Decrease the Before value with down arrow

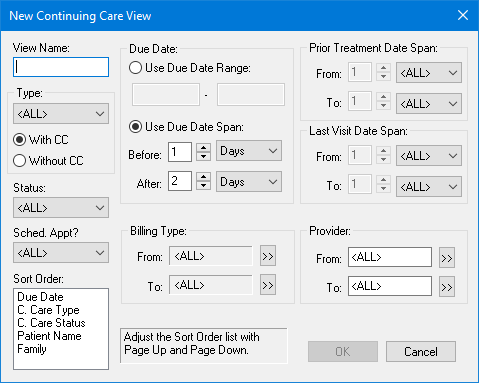point(203,156)
